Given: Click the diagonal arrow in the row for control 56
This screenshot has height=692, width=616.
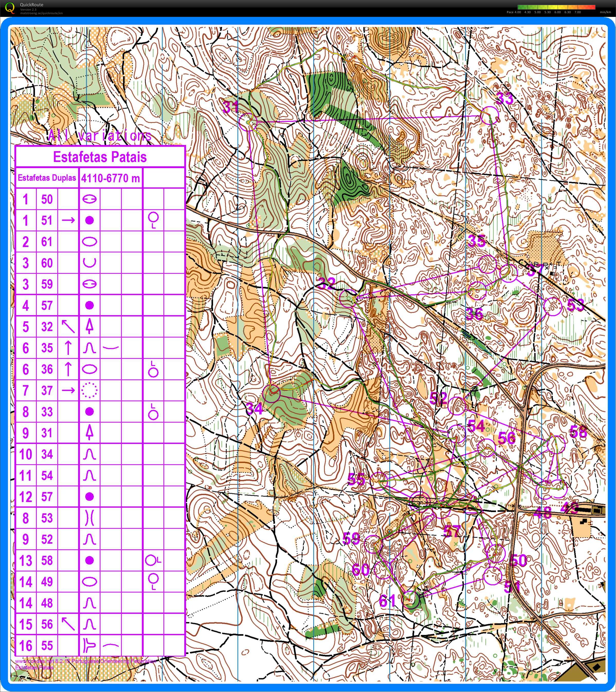Looking at the screenshot, I should [68, 624].
